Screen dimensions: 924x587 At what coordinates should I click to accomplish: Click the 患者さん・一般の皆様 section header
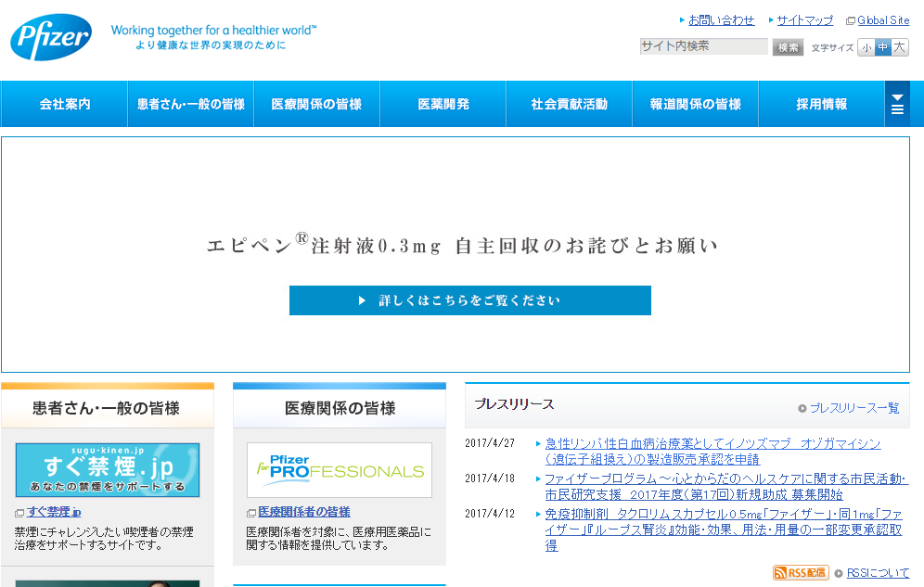point(108,407)
